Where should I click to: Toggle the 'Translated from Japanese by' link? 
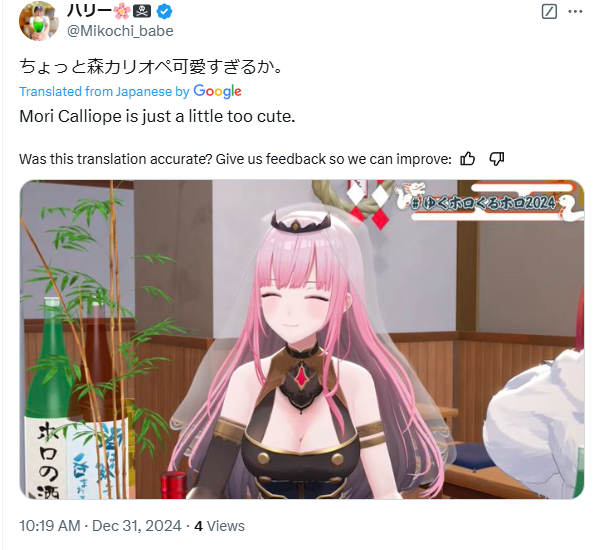104,92
